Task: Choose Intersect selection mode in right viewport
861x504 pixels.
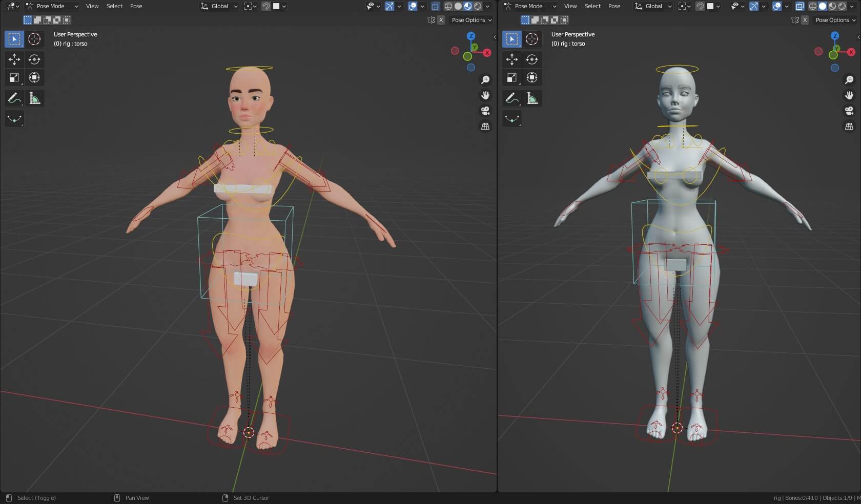Action: pos(564,20)
